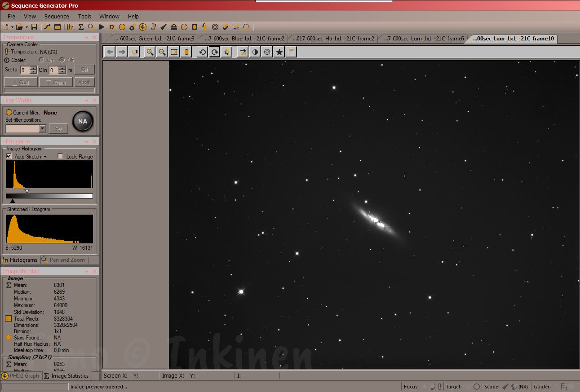Open the Set filter position dropdown
This screenshot has width=580, height=392.
[43, 129]
